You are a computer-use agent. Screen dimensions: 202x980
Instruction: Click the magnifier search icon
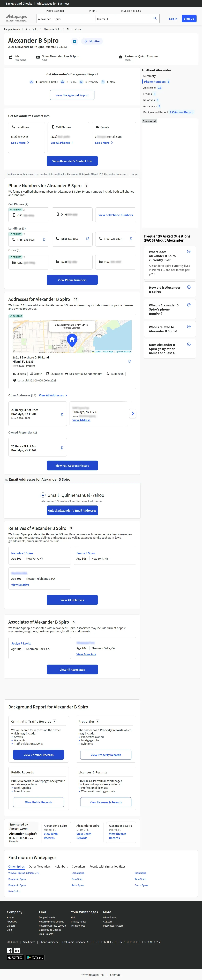coord(155,18)
